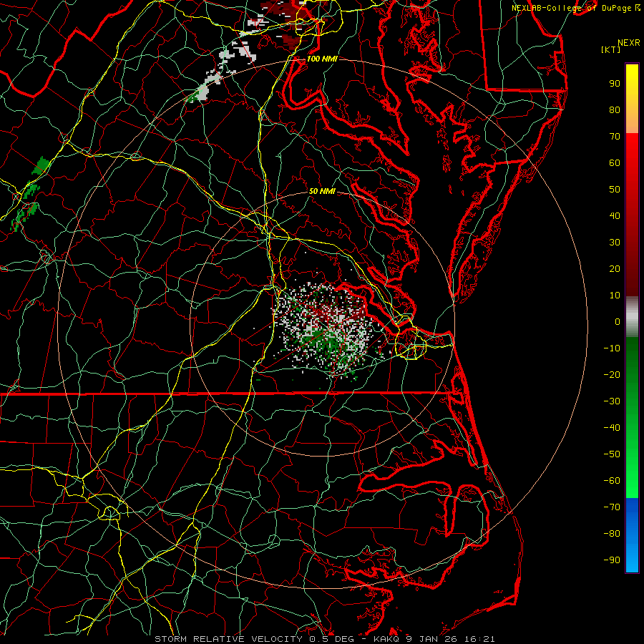Viewport: 644px width, 644px height.
Task: Click the 30 value on the velocity scale
Action: [x=615, y=243]
